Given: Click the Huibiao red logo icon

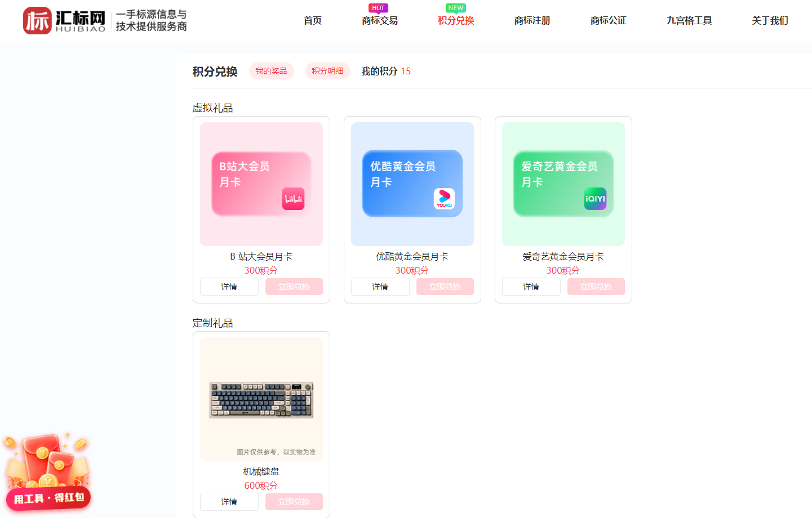Looking at the screenshot, I should [37, 21].
